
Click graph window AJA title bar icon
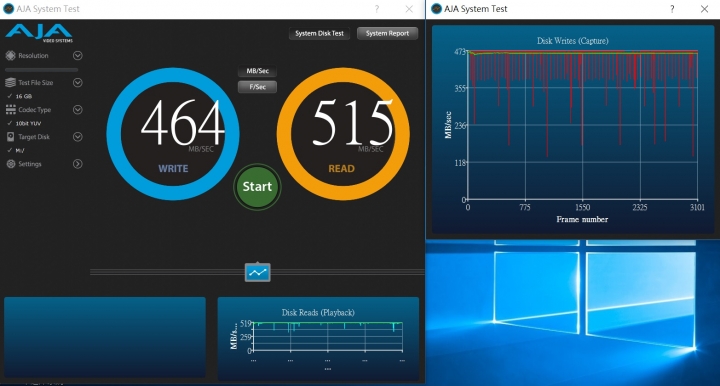436,9
